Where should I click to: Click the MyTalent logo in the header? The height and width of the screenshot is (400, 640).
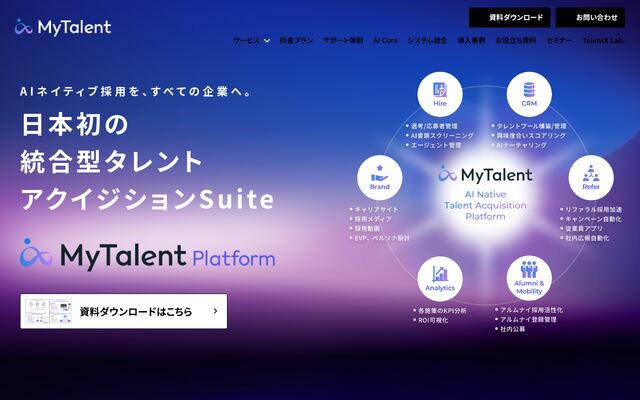click(x=62, y=27)
